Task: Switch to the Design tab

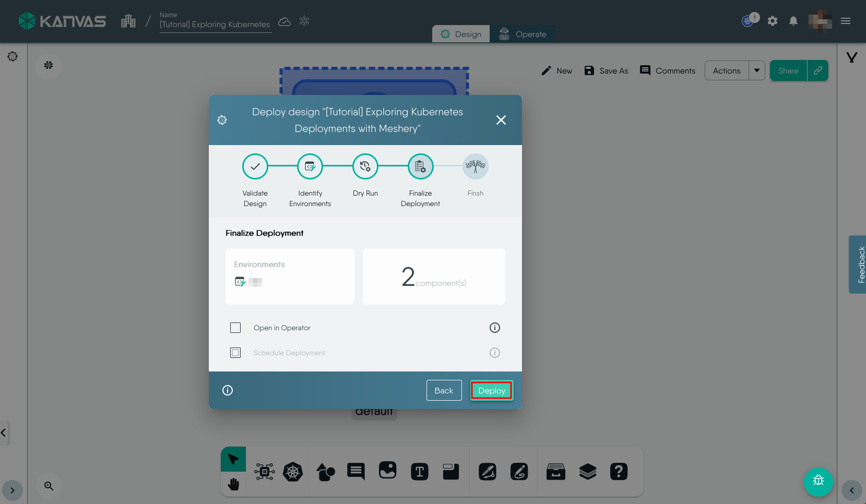Action: pyautogui.click(x=461, y=34)
